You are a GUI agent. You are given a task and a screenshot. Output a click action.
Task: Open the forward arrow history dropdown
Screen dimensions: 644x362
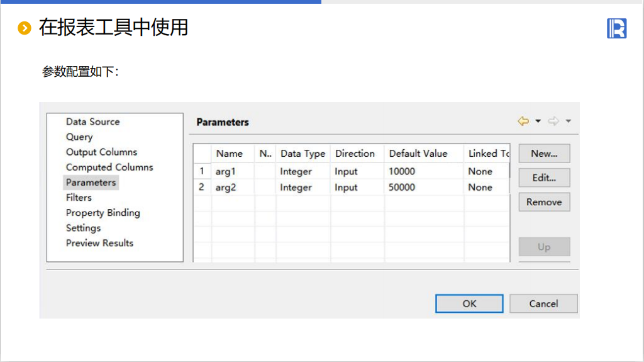[x=569, y=122]
